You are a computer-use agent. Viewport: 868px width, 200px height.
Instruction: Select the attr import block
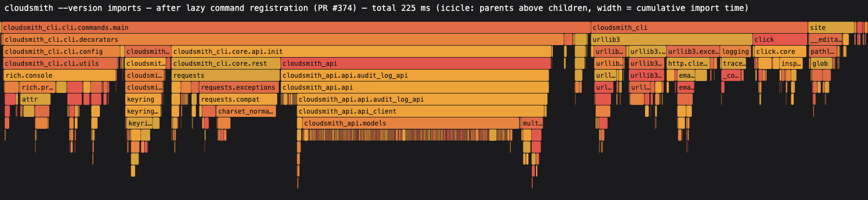(x=35, y=99)
